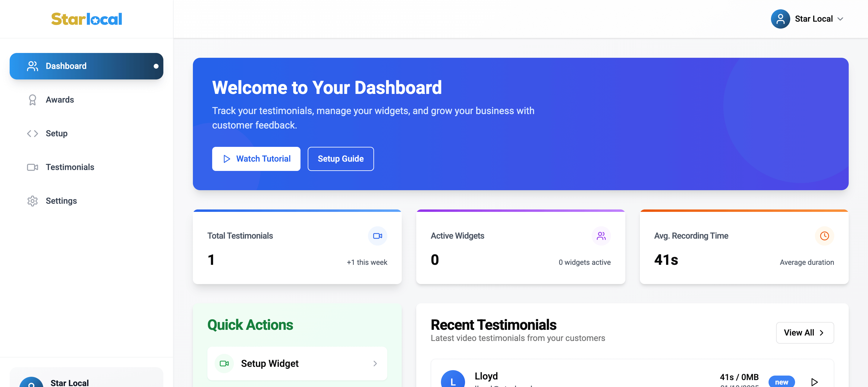Screen dimensions: 868x387
Task: Select the Dashboard people icon in sidebar
Action: click(x=32, y=66)
